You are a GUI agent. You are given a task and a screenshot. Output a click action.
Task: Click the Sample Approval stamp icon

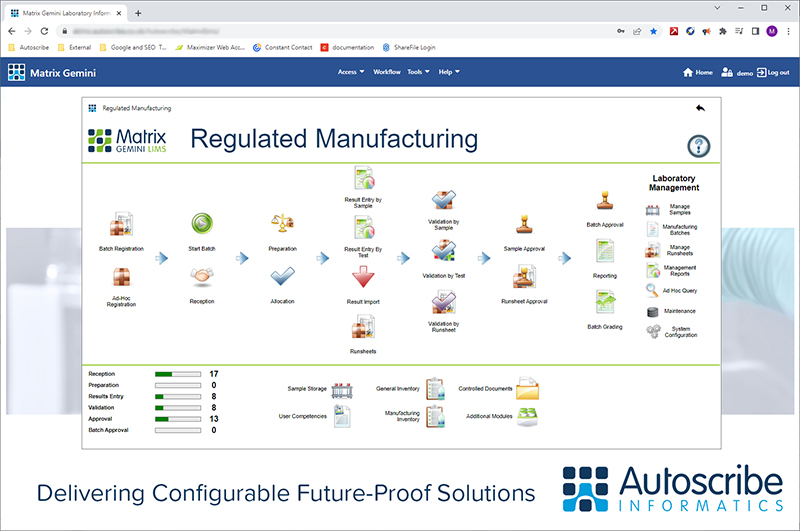523,225
